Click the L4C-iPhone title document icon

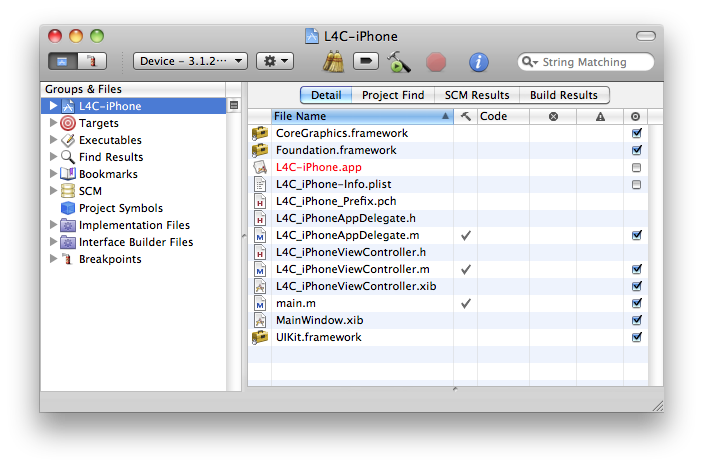(x=312, y=36)
